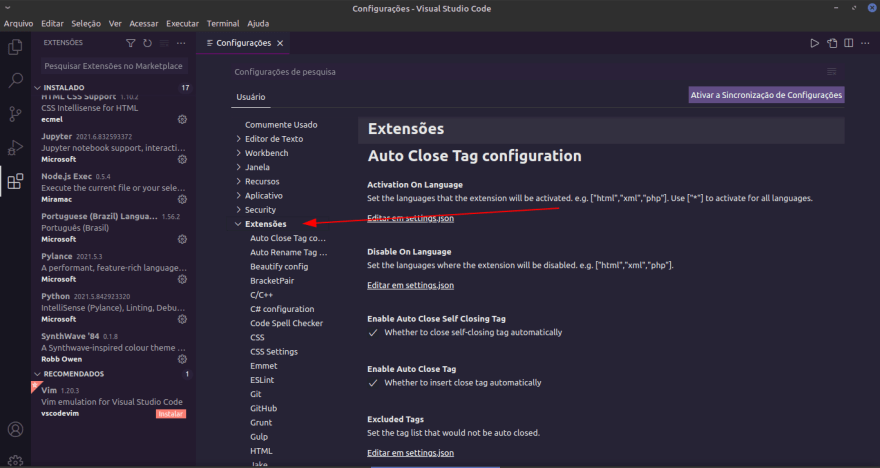The height and width of the screenshot is (468, 880).
Task: Open the Explorer view in the activity bar
Action: (15, 47)
